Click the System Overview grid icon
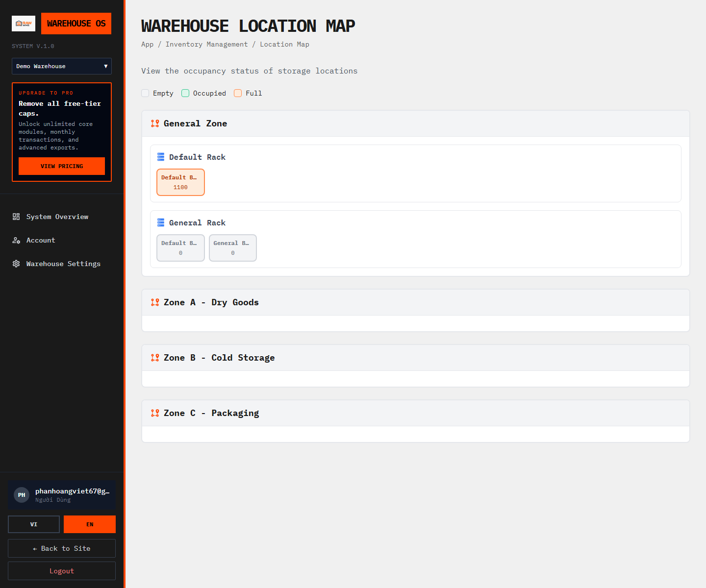This screenshot has width=706, height=588. 16,217
